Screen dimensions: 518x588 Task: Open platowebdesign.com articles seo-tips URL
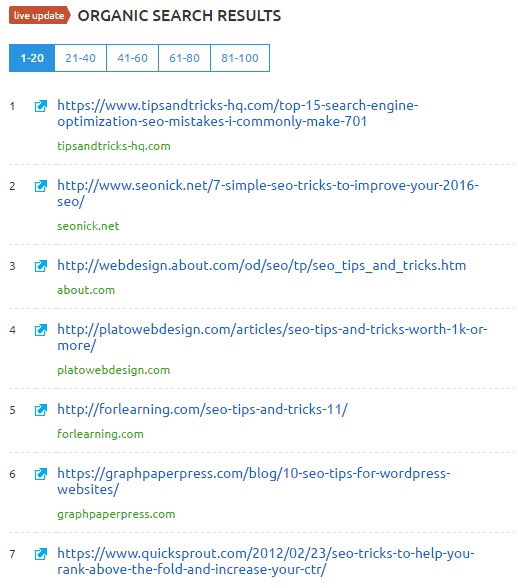point(272,337)
